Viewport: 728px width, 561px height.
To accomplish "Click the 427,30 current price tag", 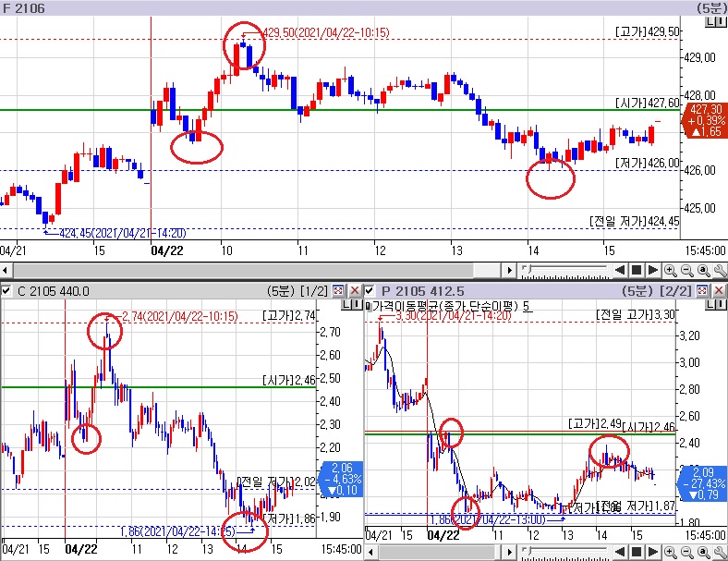I will [x=705, y=120].
